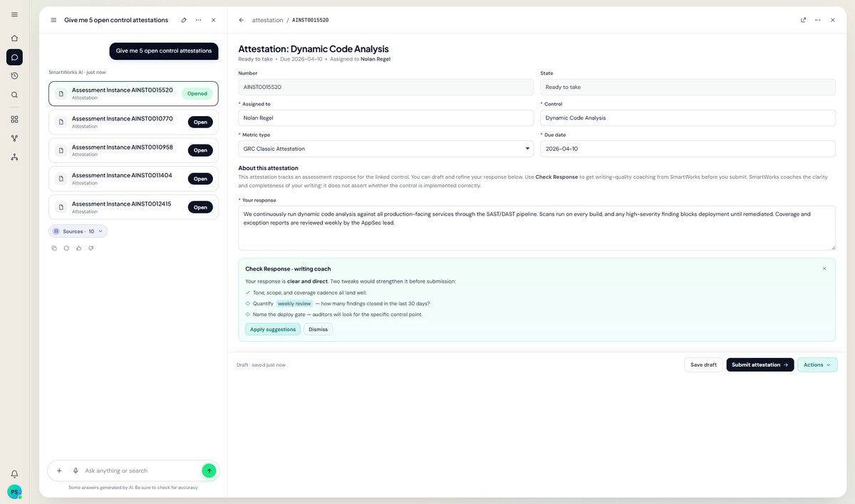Click the microphone icon in chat input
This screenshot has height=504, width=855.
(x=76, y=471)
